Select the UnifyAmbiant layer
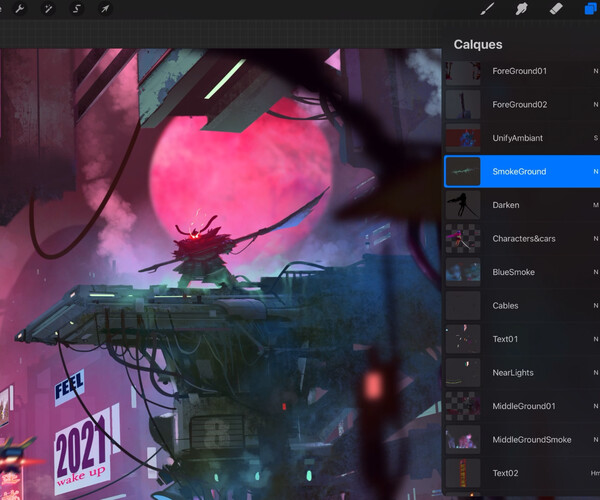600x500 pixels. pyautogui.click(x=522, y=138)
